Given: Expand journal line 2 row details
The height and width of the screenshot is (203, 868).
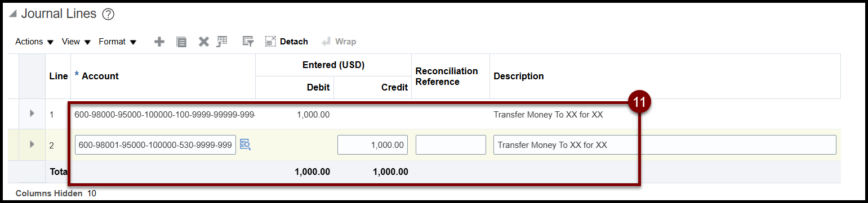Looking at the screenshot, I should pyautogui.click(x=32, y=145).
